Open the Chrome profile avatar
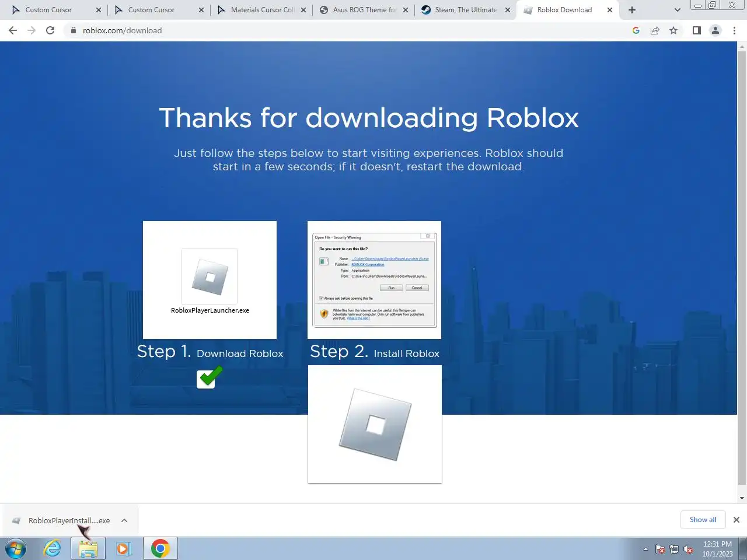 click(x=715, y=30)
